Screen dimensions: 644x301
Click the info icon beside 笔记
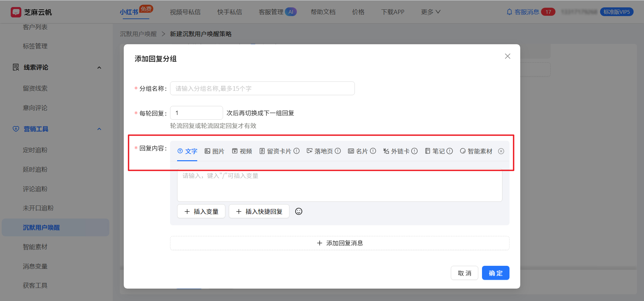[450, 151]
